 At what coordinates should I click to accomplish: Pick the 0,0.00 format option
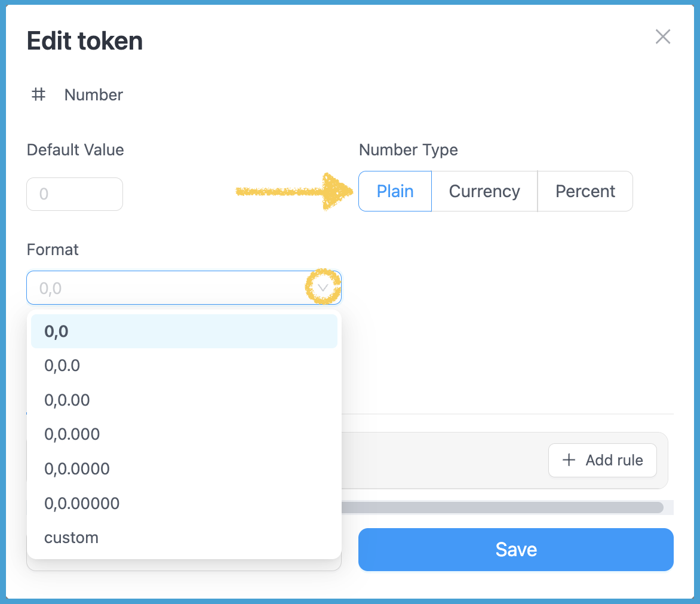[184, 400]
